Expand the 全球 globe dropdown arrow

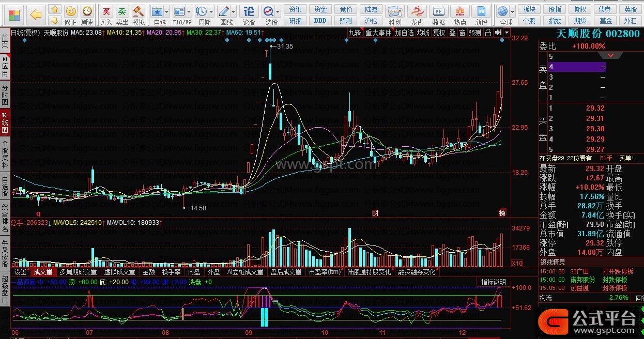tap(513, 11)
